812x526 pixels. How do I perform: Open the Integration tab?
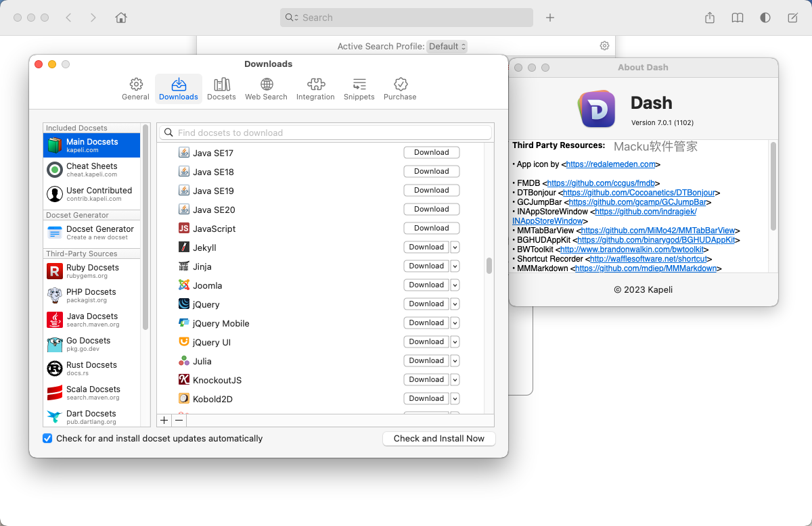(315, 89)
